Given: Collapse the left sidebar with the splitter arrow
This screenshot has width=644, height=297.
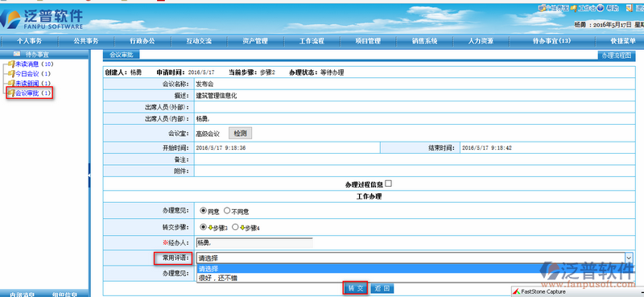Looking at the screenshot, I should [89, 175].
